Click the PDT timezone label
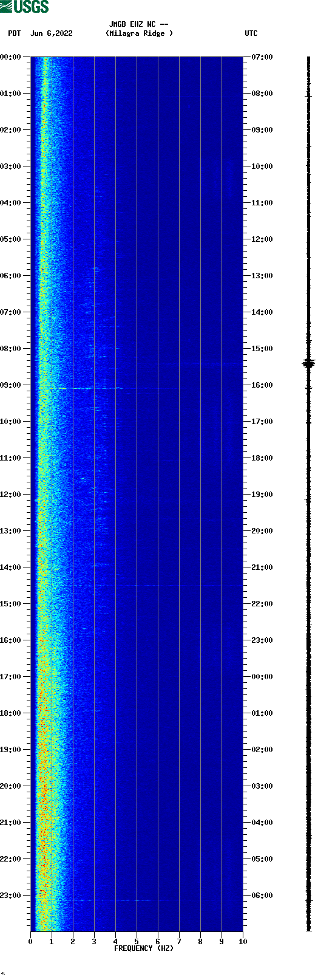This screenshot has height=980, width=335. tap(15, 33)
